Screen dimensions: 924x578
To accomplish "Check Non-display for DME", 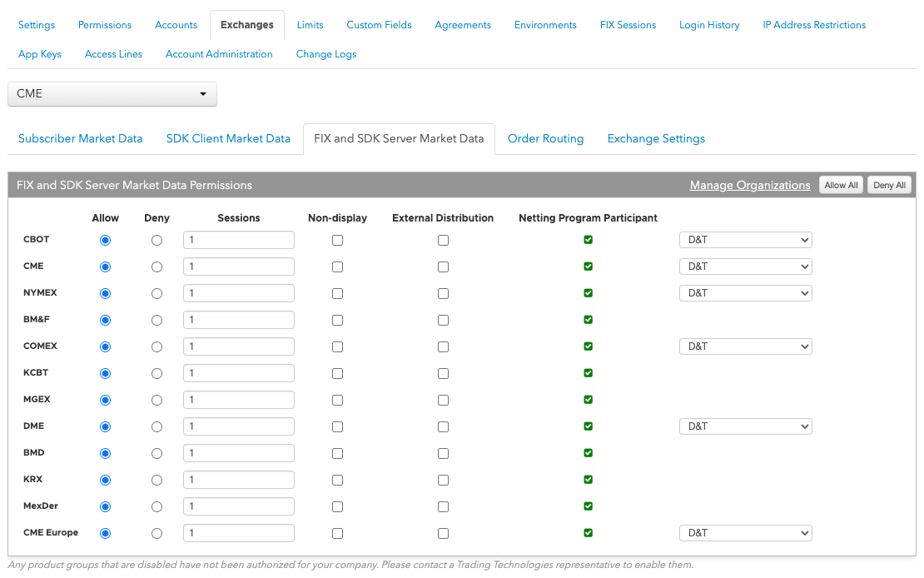I will click(337, 426).
